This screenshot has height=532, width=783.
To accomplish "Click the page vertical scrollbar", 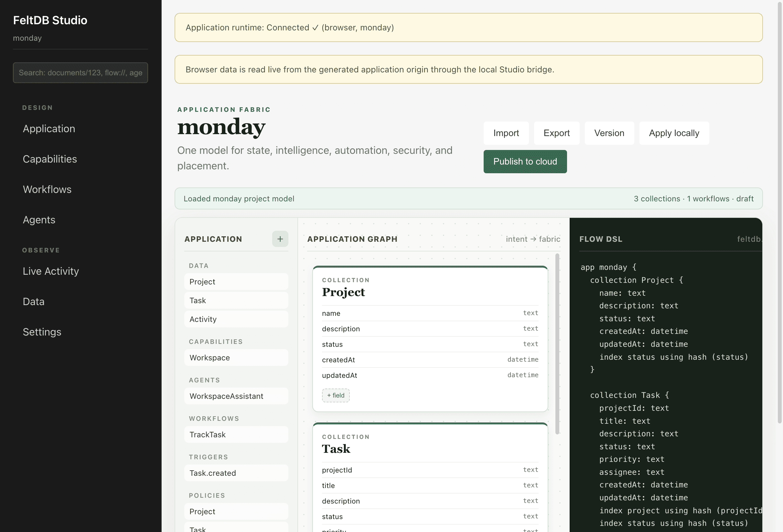I will (779, 212).
